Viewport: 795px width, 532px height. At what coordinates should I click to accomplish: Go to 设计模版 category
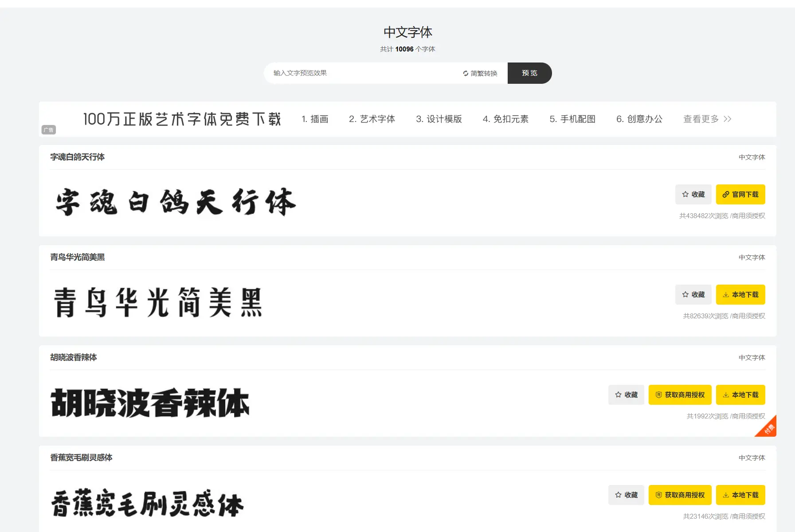pyautogui.click(x=439, y=119)
